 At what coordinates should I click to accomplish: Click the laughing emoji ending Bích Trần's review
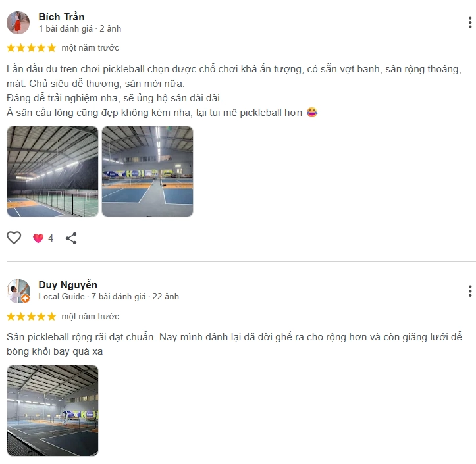[x=312, y=113]
